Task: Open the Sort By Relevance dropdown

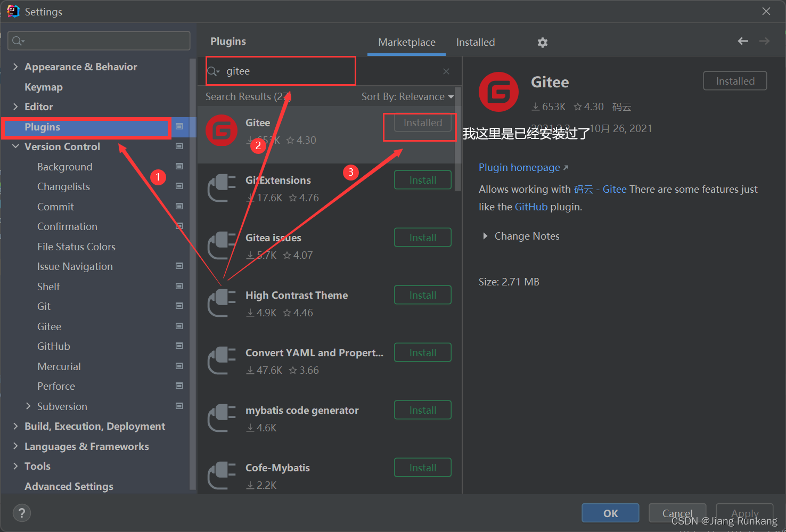Action: tap(407, 96)
